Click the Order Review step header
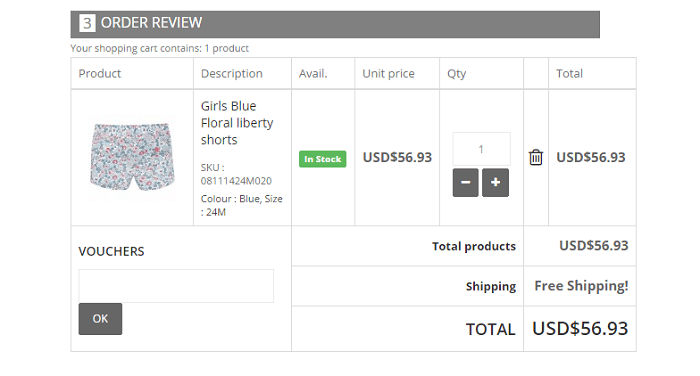This screenshot has height=376, width=700. [335, 23]
